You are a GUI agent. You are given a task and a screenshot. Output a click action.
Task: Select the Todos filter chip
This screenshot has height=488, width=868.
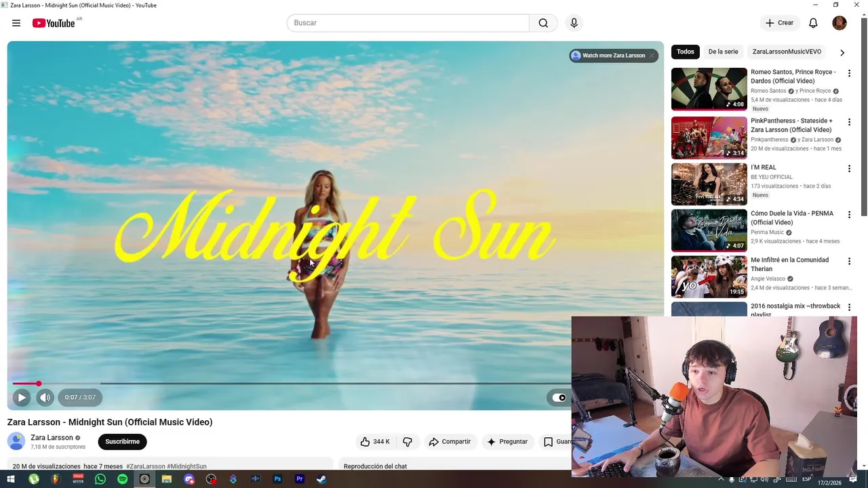pyautogui.click(x=686, y=52)
